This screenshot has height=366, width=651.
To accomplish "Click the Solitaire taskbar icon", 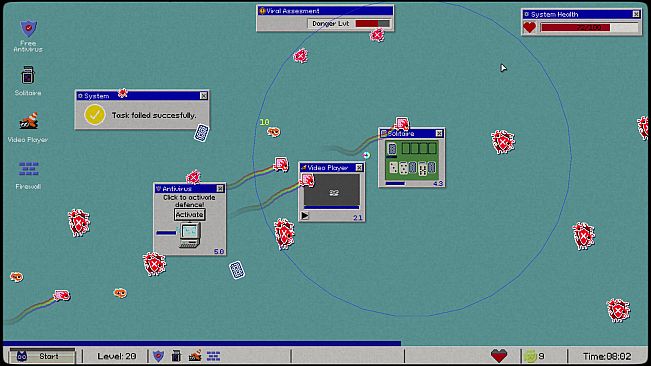I will pyautogui.click(x=176, y=356).
